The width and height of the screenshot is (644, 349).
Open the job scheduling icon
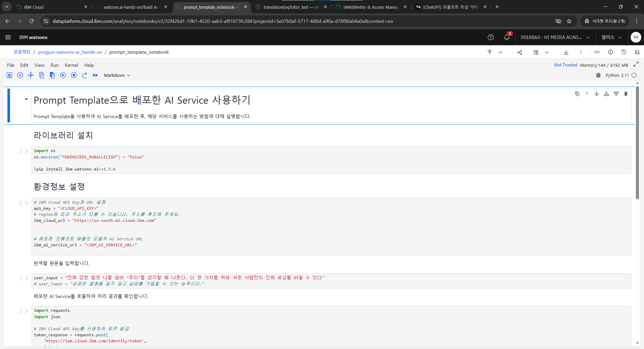[x=536, y=52]
